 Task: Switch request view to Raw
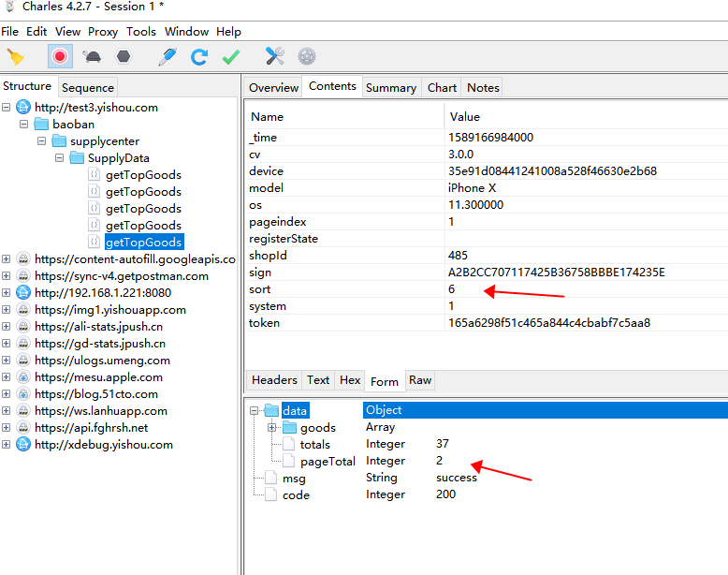click(420, 380)
